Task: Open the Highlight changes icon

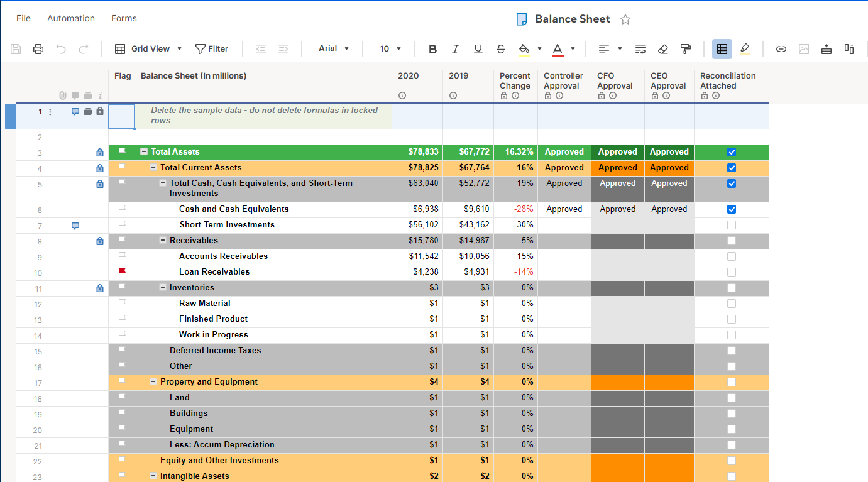Action: click(745, 49)
